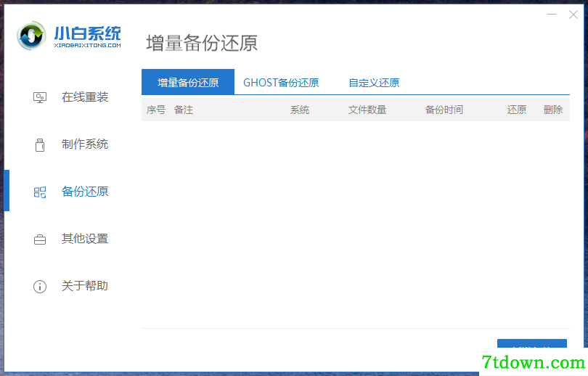The height and width of the screenshot is (376, 588).
Task: Click the 备份还原 grid icon
Action: pyautogui.click(x=40, y=192)
